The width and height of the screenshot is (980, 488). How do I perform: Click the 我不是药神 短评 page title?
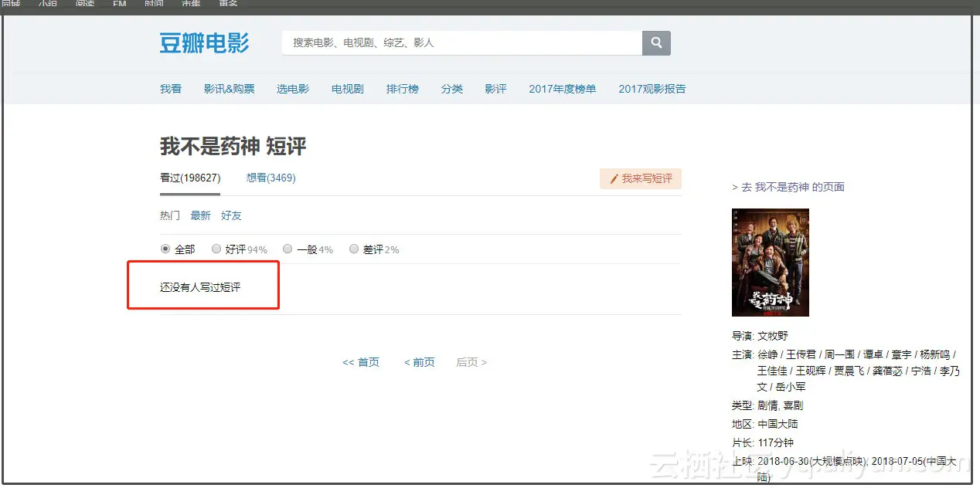click(233, 146)
